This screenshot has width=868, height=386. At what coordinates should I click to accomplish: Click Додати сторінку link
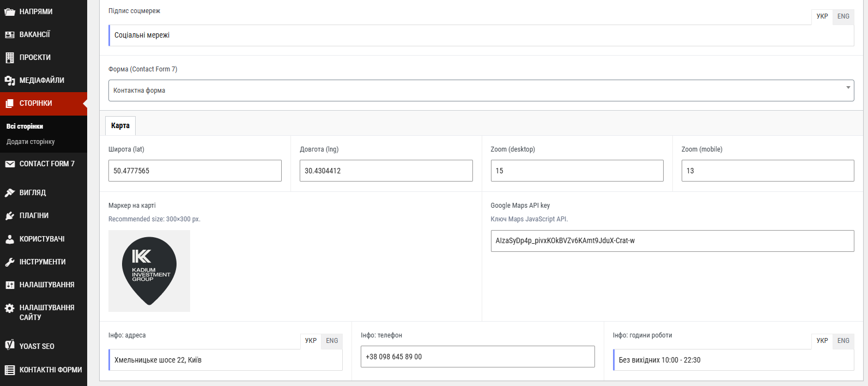coord(31,142)
